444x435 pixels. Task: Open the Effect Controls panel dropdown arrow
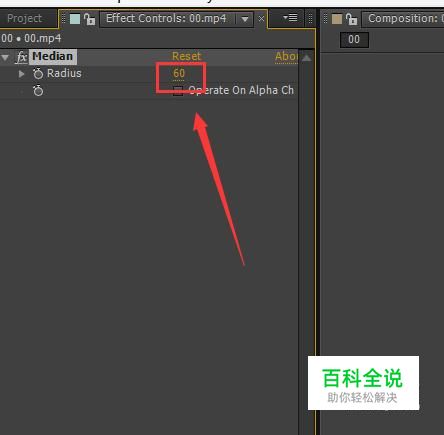245,19
